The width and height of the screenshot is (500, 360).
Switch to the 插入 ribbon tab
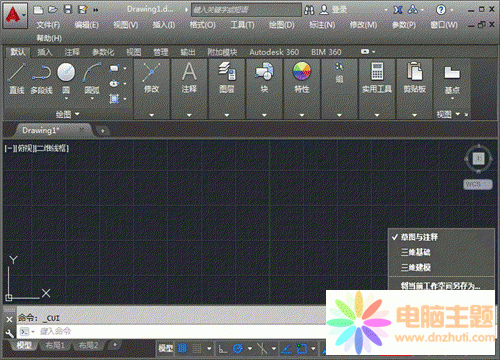point(45,52)
